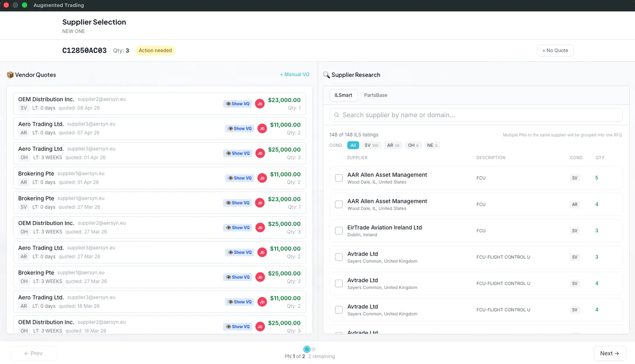Click JD avatar on Aero Trading 18 Mar quote
The width and height of the screenshot is (635, 364).
coord(262,302)
